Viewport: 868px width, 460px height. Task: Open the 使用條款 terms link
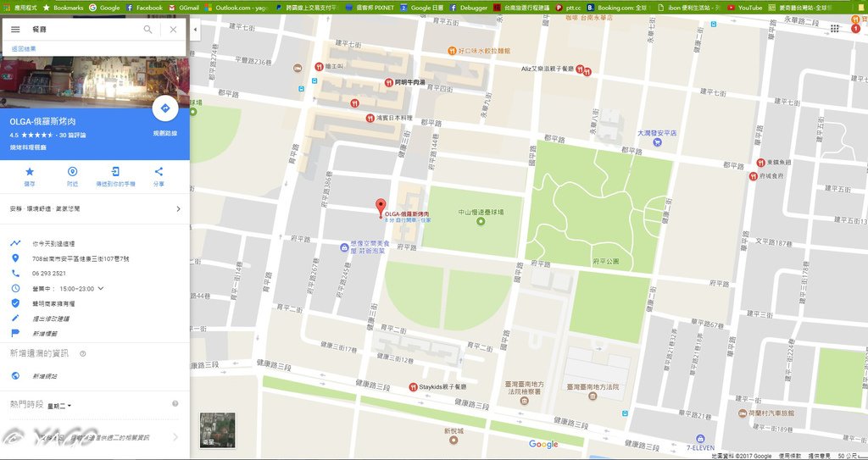[789, 456]
